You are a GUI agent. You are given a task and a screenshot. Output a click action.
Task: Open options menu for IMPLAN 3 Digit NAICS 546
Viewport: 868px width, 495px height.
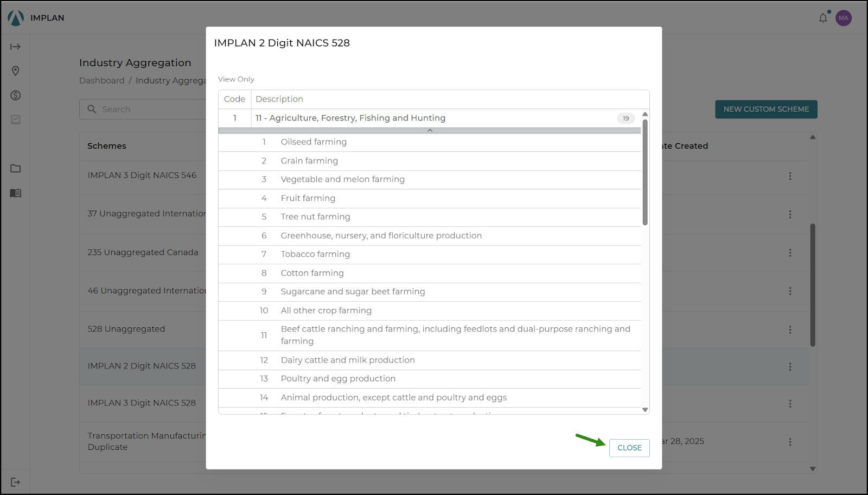click(790, 176)
